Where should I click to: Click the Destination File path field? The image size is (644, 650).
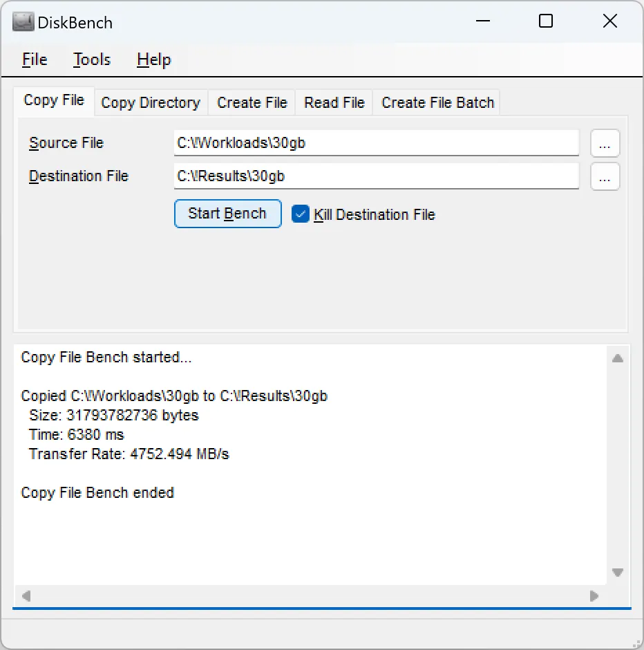(376, 176)
